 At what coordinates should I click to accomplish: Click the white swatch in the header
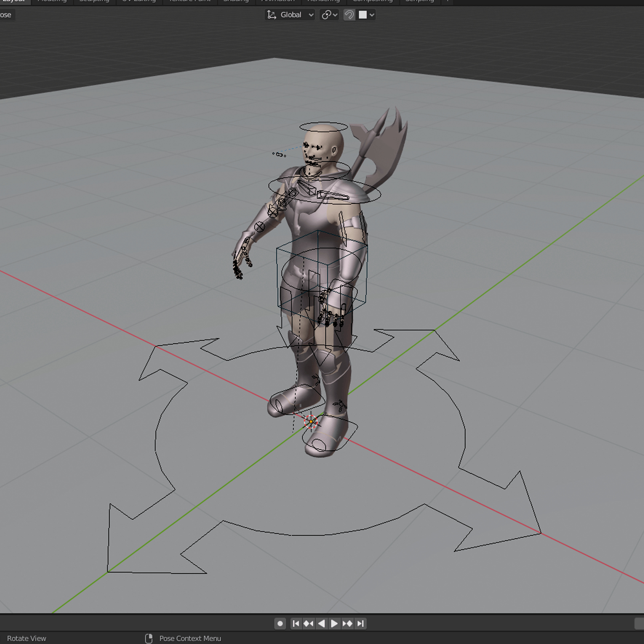363,15
